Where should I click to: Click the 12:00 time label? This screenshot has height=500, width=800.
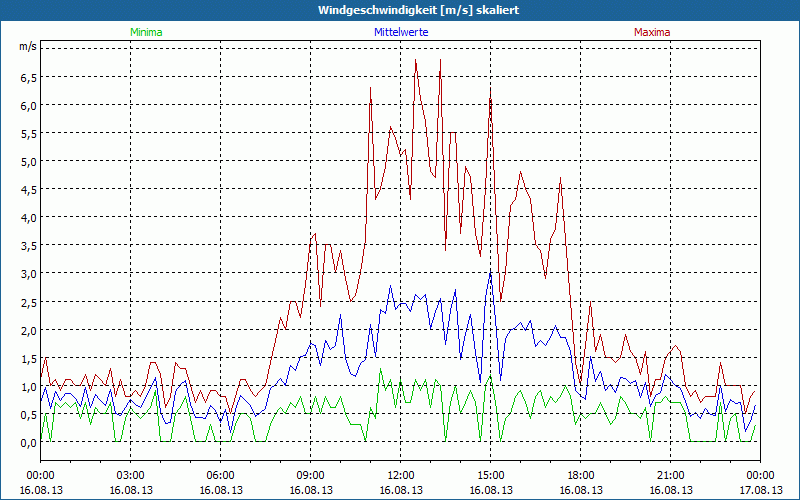[401, 476]
